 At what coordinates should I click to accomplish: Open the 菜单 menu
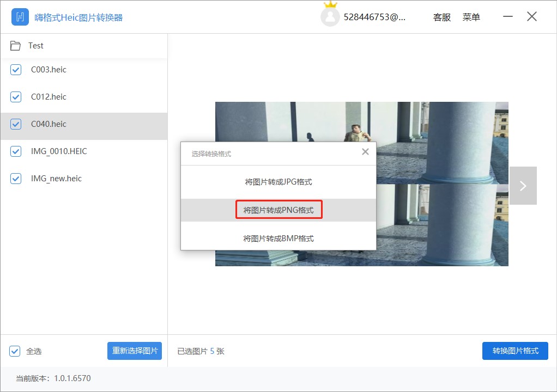pyautogui.click(x=471, y=17)
